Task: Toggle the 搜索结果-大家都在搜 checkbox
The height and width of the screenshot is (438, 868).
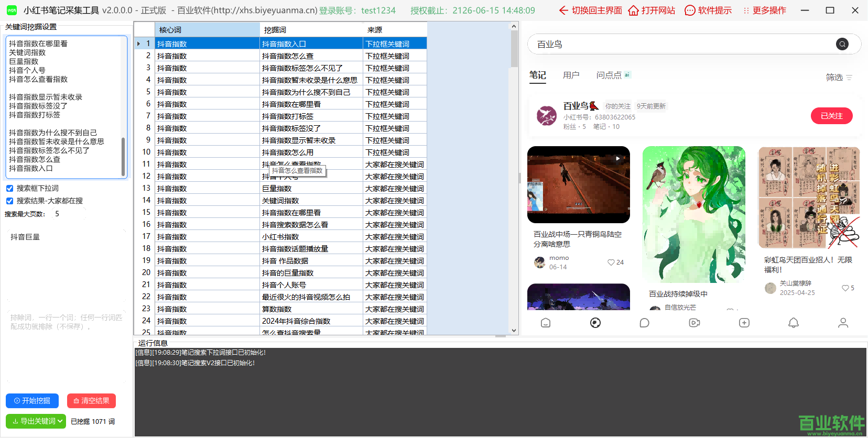Action: (x=9, y=201)
